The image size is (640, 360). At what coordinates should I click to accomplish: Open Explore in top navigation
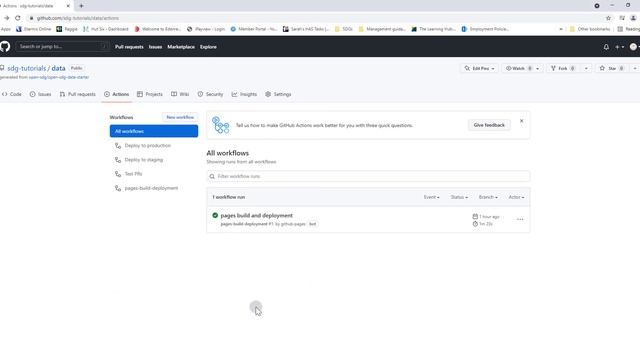pos(208,47)
